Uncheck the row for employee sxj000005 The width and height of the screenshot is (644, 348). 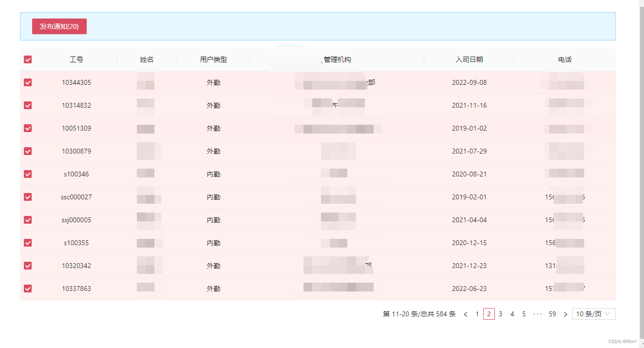(x=28, y=220)
